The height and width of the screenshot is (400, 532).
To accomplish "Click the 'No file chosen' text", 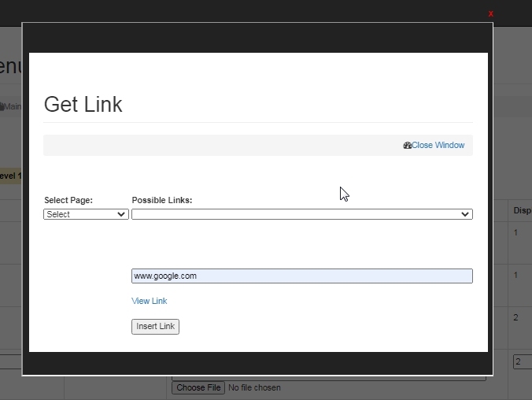I will 254,387.
